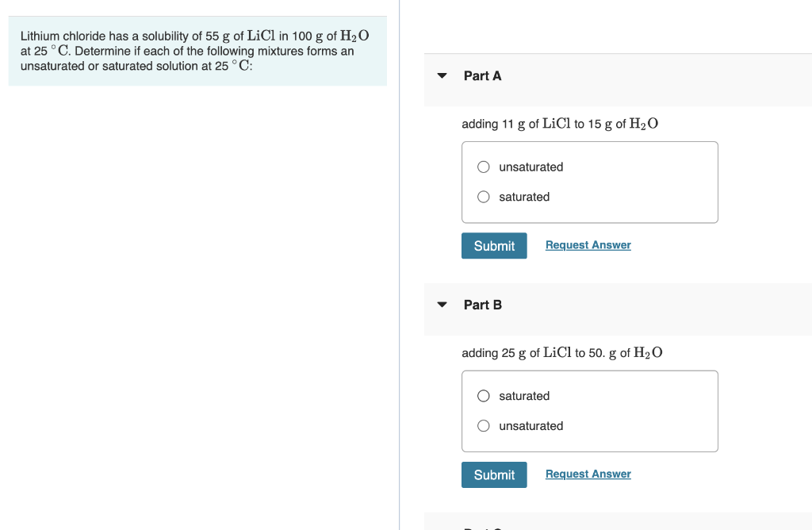812x530 pixels.
Task: Submit the answer for Part B
Action: tap(493, 474)
